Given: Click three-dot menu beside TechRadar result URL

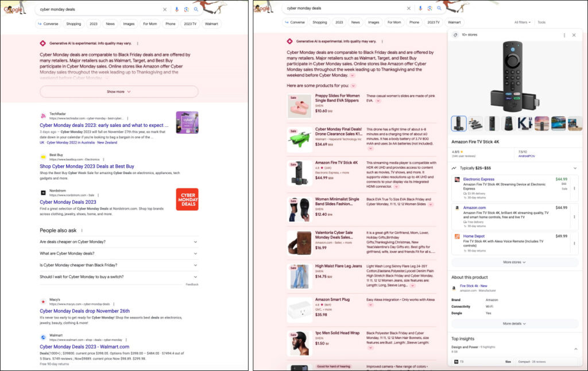Looking at the screenshot, I should (x=127, y=118).
